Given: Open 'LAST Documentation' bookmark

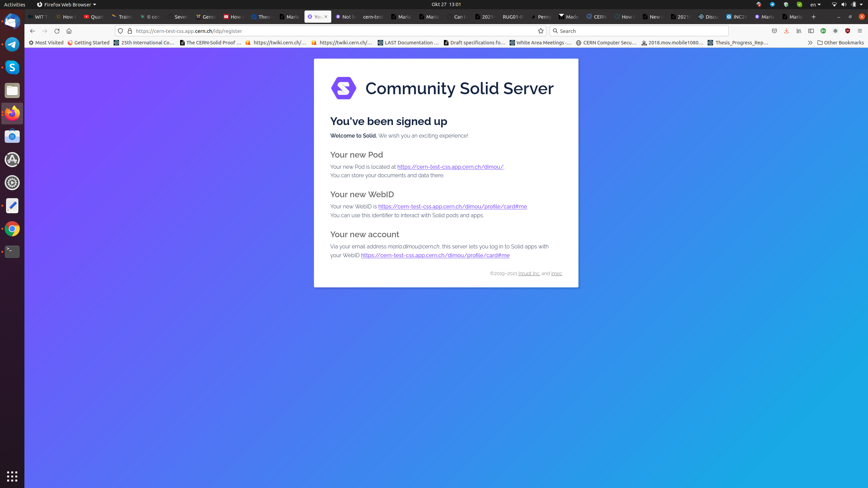Looking at the screenshot, I should point(408,43).
